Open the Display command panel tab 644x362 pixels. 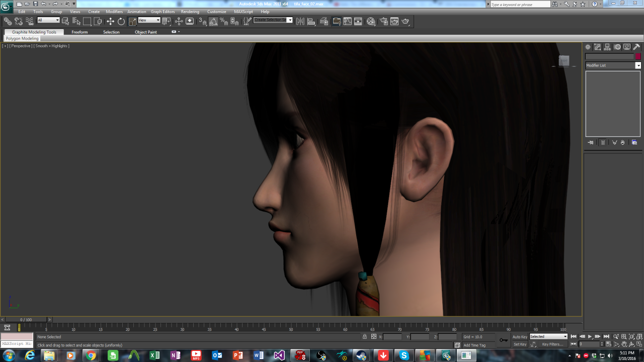click(x=627, y=47)
